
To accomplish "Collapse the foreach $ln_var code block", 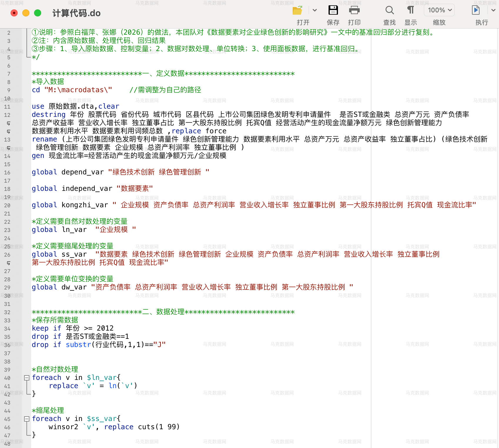I will click(x=27, y=378).
